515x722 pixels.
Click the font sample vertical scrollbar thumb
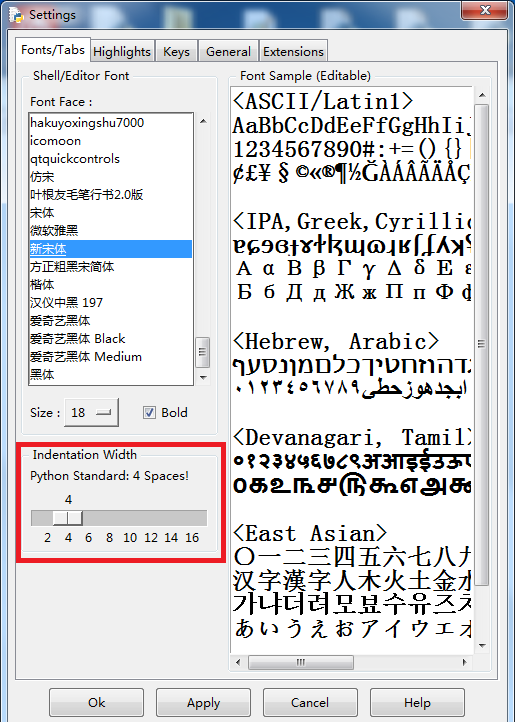(482, 344)
